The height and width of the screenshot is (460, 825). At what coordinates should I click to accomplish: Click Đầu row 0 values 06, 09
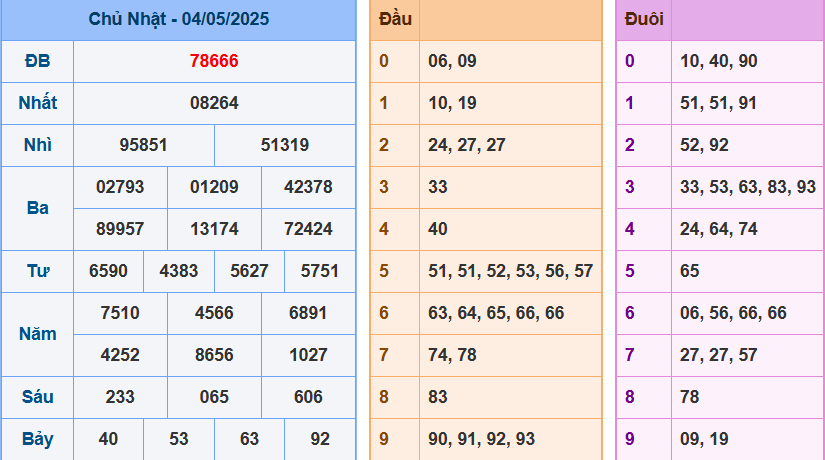(452, 61)
